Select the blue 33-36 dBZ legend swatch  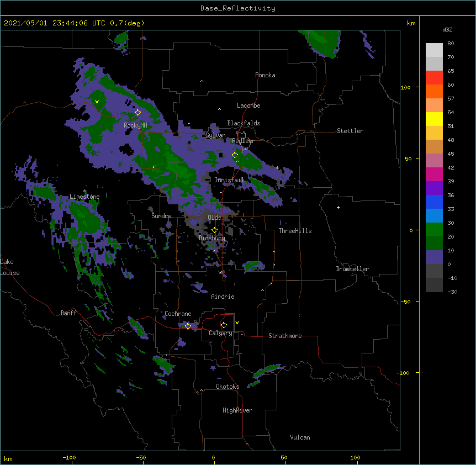point(434,202)
